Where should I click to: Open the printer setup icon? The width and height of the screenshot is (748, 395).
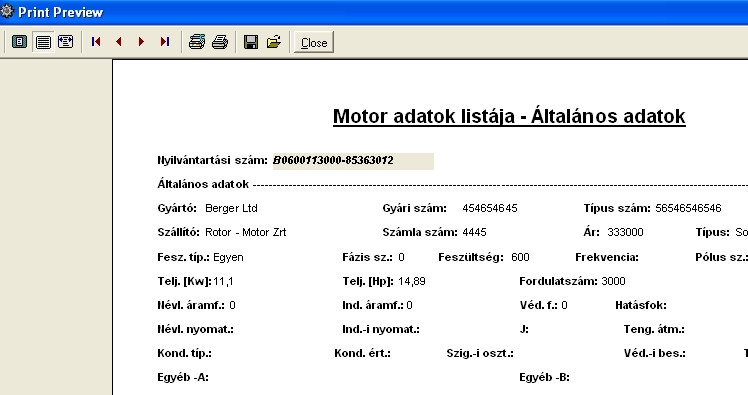[197, 42]
